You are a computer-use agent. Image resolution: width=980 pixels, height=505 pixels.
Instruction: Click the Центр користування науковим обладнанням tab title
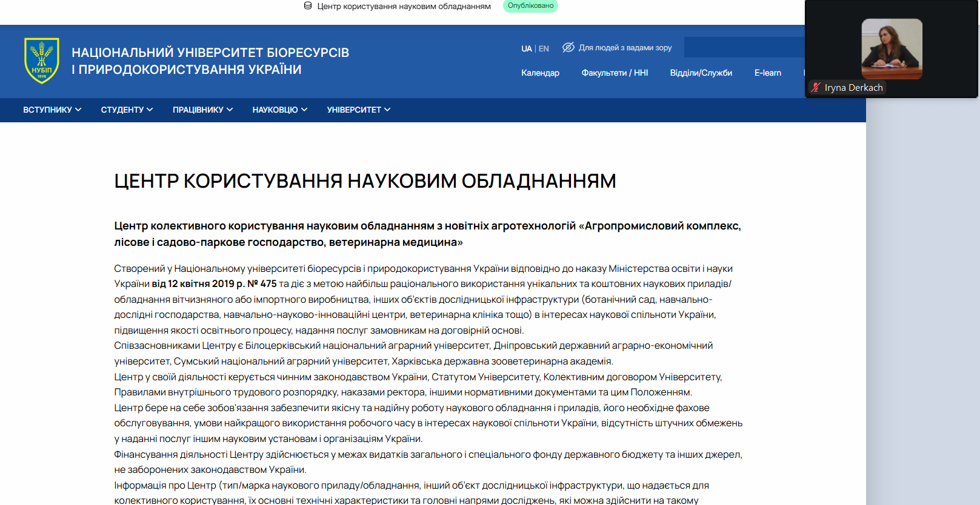[404, 6]
